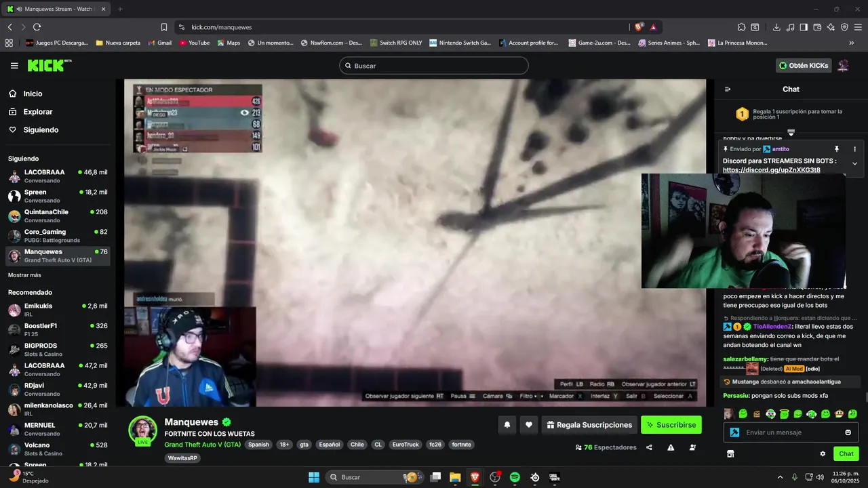
Task: Expand Mostrar más under Siguiendo
Action: (x=24, y=275)
